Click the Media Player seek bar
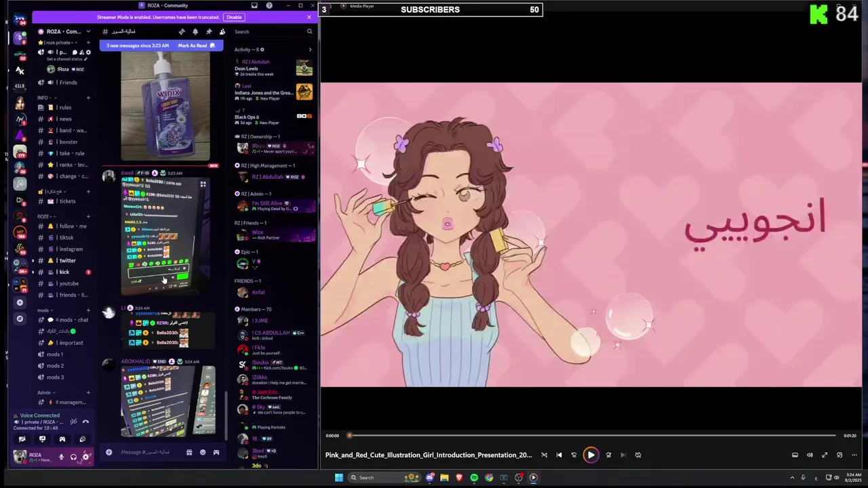 (x=591, y=436)
